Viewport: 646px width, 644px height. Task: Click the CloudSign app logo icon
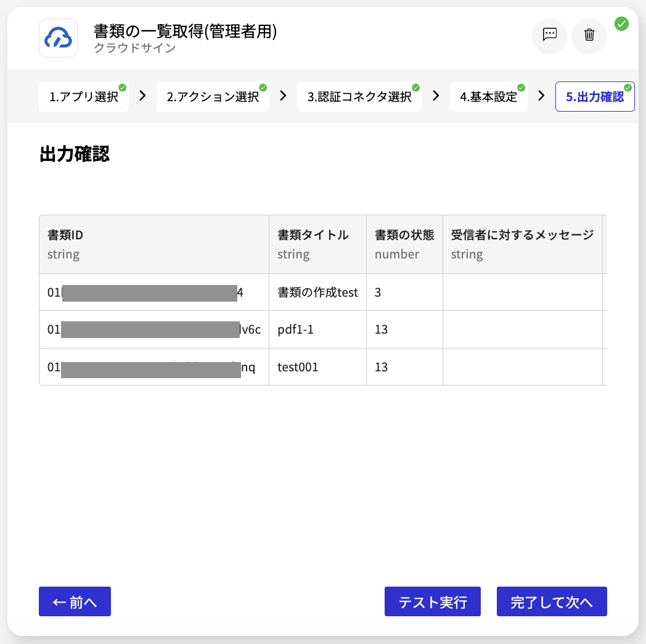point(58,38)
